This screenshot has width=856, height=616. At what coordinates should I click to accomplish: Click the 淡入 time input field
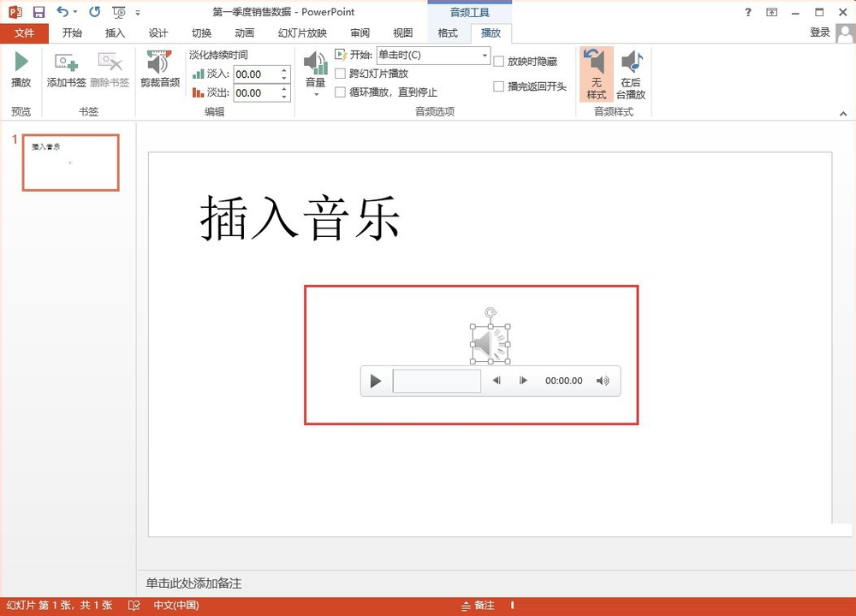(x=257, y=74)
